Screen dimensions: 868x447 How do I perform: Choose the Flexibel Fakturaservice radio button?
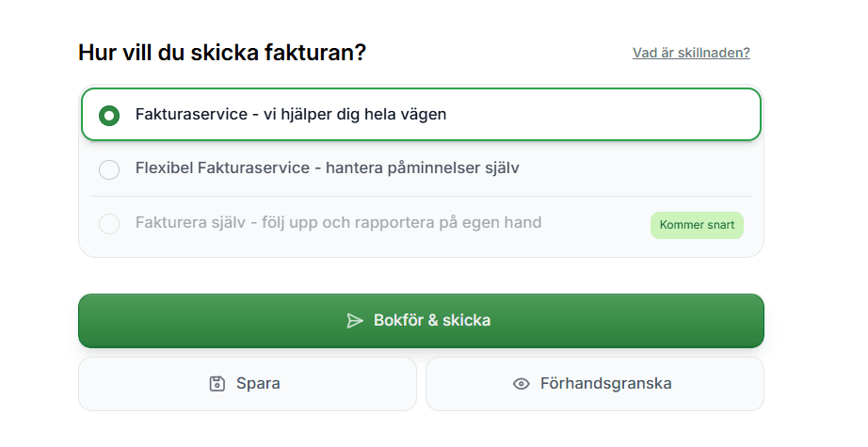click(x=109, y=169)
